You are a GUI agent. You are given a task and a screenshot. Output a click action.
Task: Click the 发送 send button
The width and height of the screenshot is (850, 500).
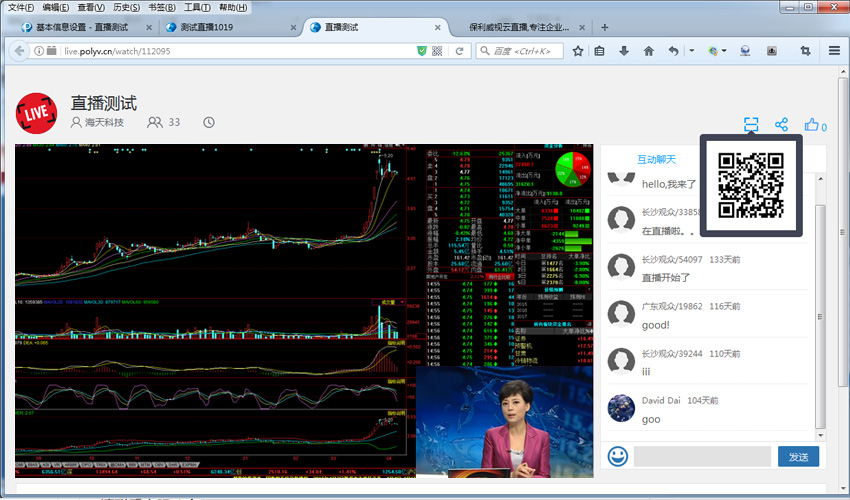[798, 456]
